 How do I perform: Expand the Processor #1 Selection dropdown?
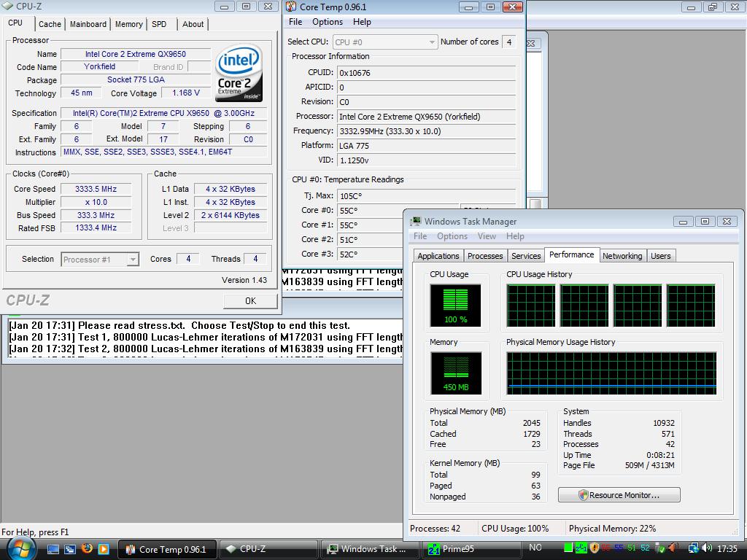coord(100,259)
